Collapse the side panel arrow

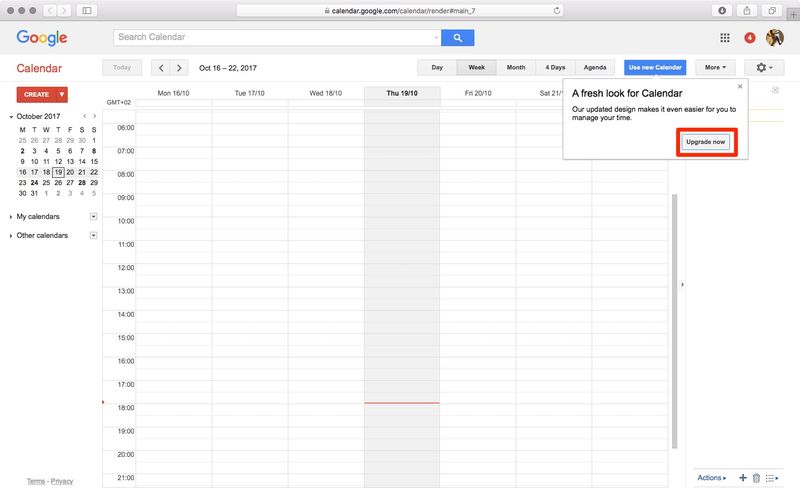pyautogui.click(x=682, y=284)
